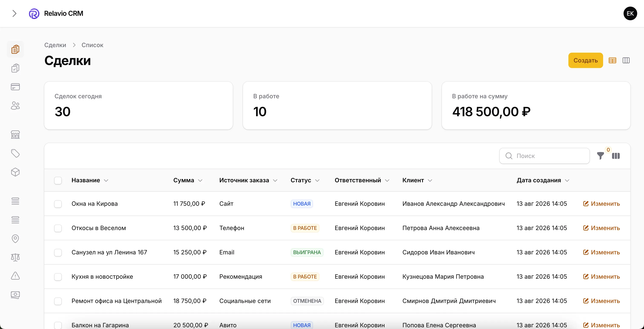Click Изменить for Окна на Кирова
The height and width of the screenshot is (329, 644).
[x=601, y=204]
